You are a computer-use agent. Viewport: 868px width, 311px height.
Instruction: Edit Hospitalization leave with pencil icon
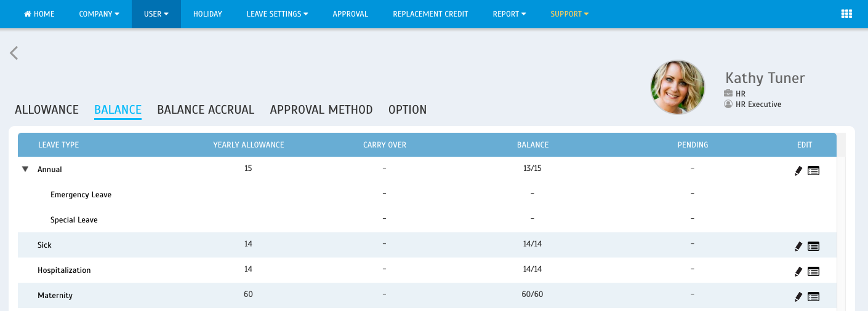(798, 272)
